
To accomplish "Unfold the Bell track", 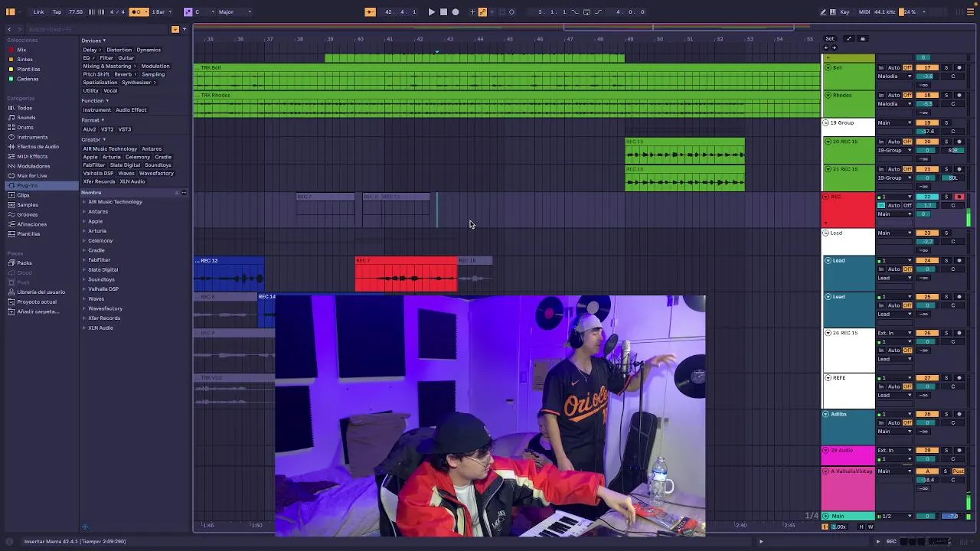I will (x=828, y=67).
